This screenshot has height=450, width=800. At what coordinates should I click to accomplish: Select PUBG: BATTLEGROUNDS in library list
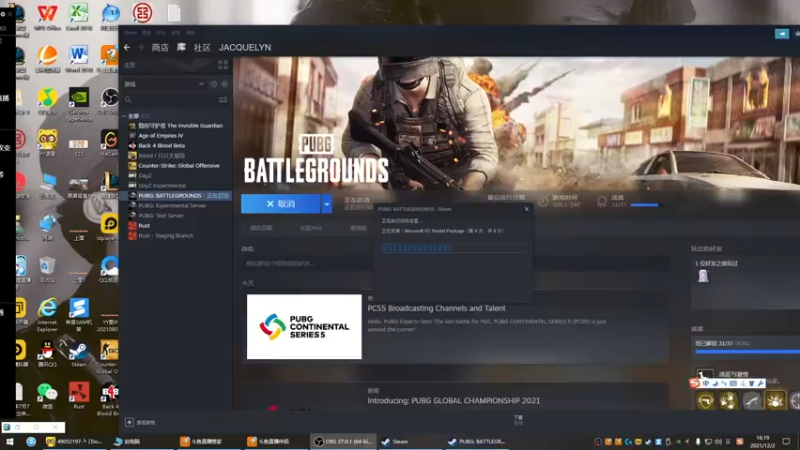[x=175, y=195]
